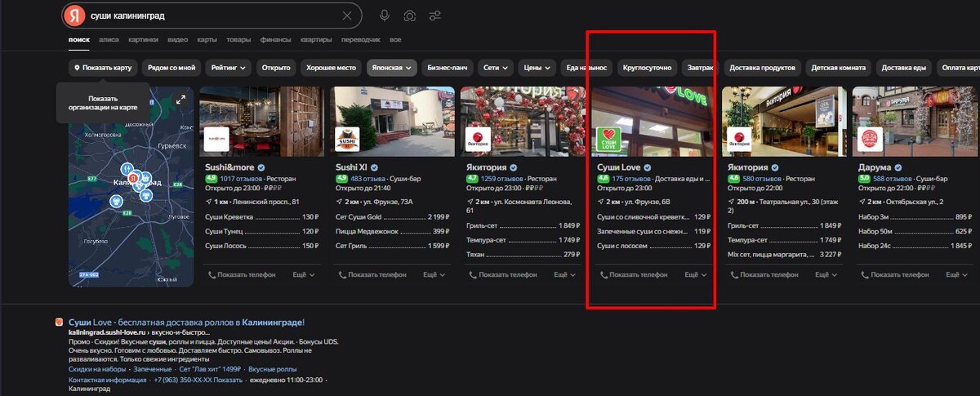
Task: Click the Sushi XL logo badge
Action: tap(347, 140)
